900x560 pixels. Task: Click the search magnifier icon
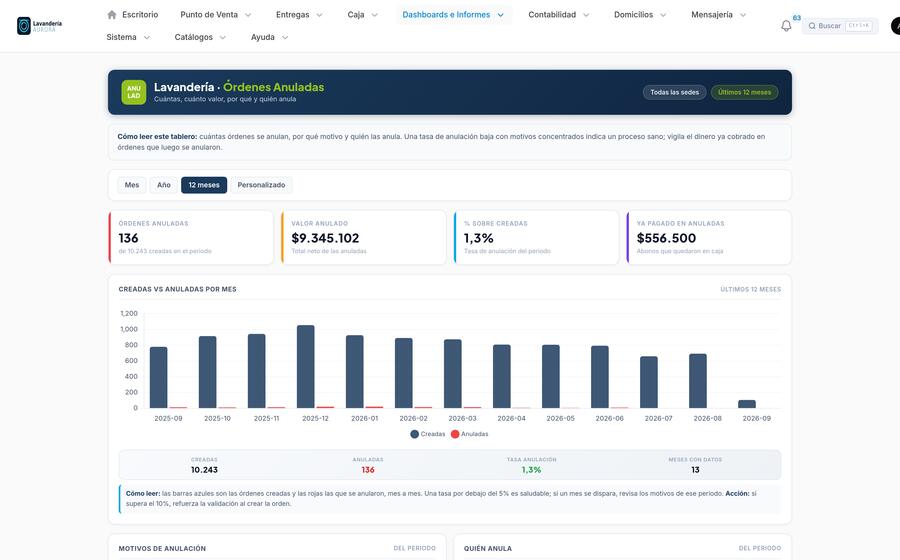pyautogui.click(x=812, y=26)
